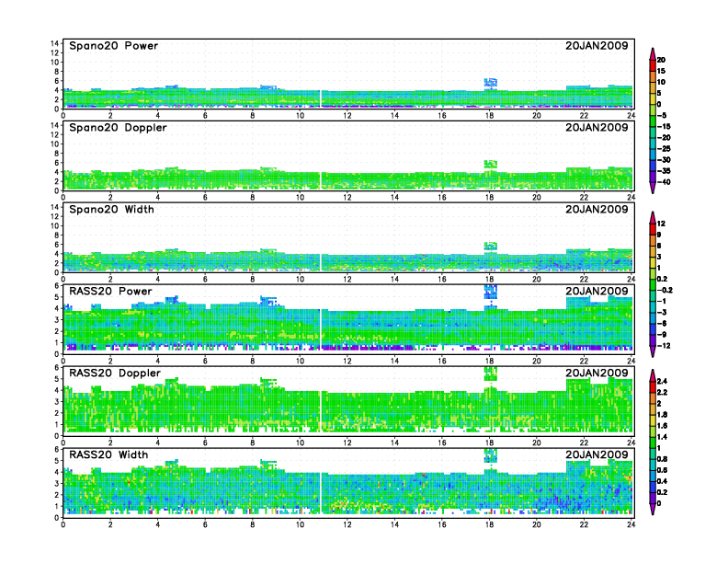Image resolution: width=728 pixels, height=563 pixels.
Task: Click isolated data patch at hour 18 in RASS20 Doppler
Action: click(491, 373)
